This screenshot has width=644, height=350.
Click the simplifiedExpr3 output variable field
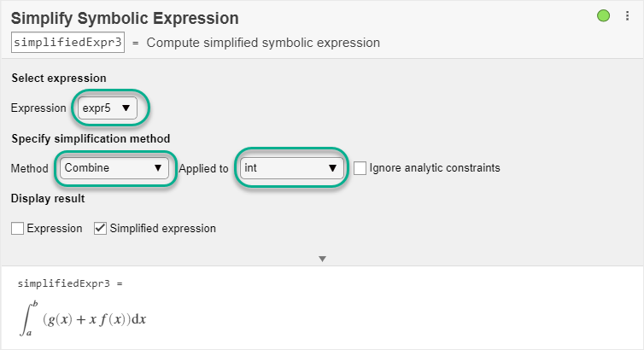[68, 43]
